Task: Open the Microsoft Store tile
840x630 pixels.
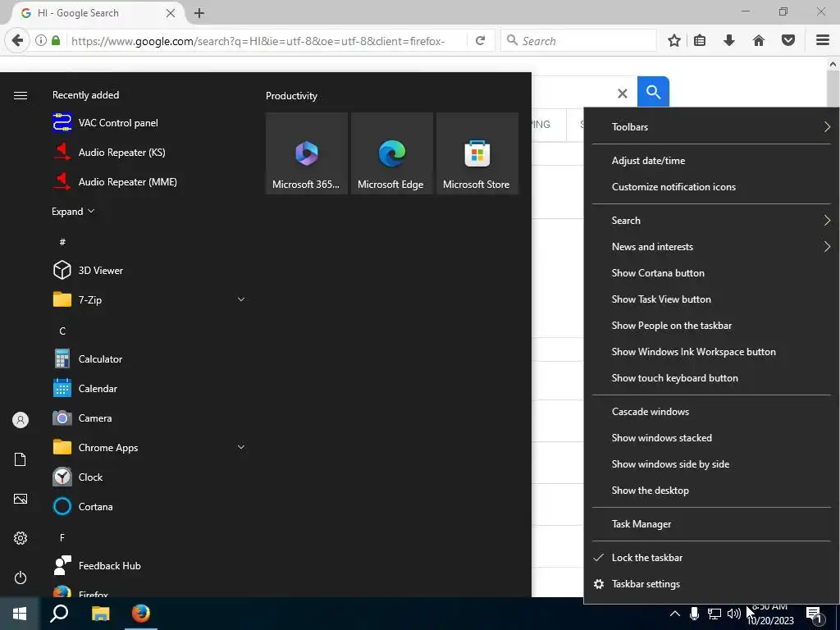Action: coord(477,153)
